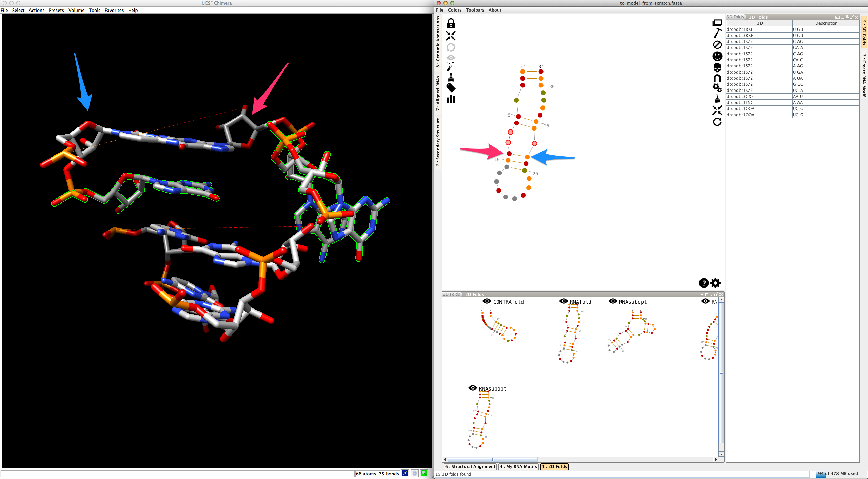Select the row with description GA A
The height and width of the screenshot is (479, 868).
792,48
